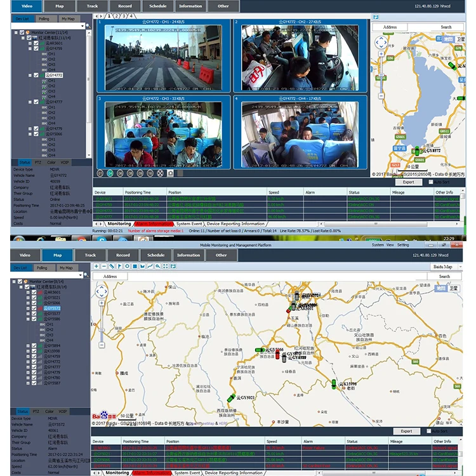
Task: Select the circle draw tool in the lower window's map toolbar
Action: [x=127, y=266]
